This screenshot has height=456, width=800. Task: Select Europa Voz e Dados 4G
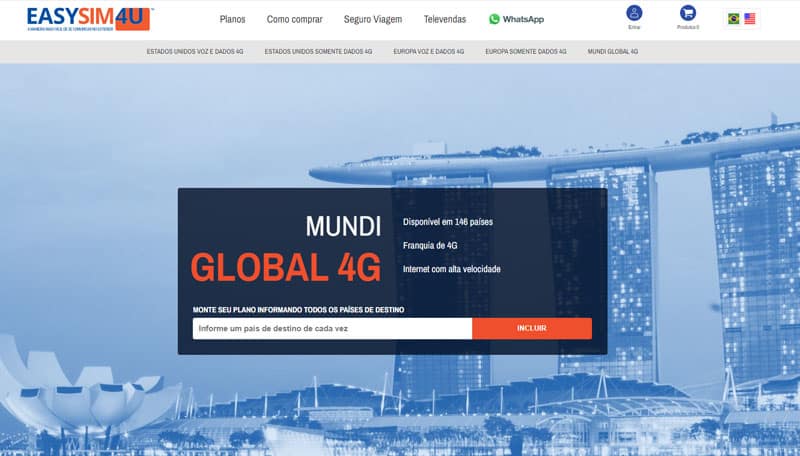coord(429,52)
